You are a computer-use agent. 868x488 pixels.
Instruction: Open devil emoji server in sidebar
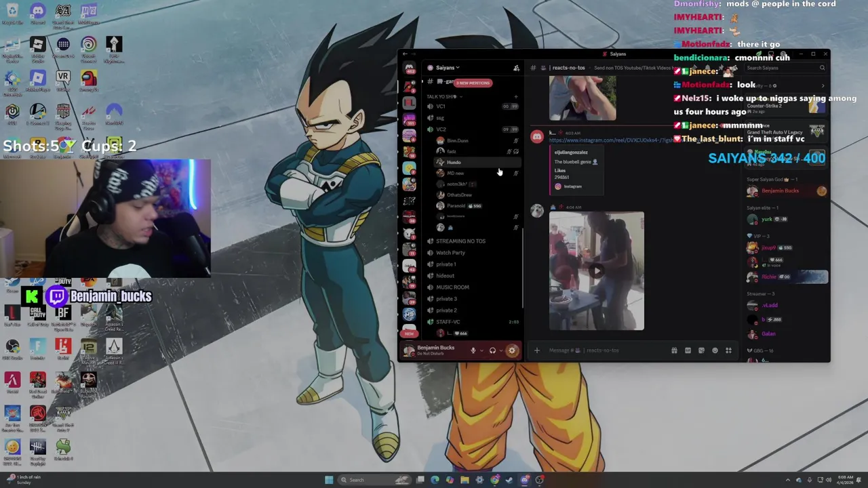[409, 232]
